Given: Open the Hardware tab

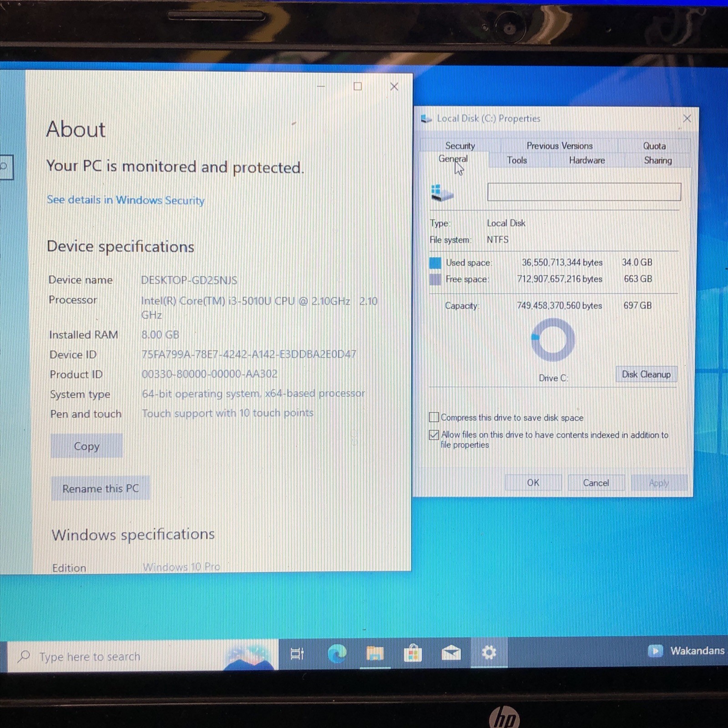Looking at the screenshot, I should click(x=587, y=160).
